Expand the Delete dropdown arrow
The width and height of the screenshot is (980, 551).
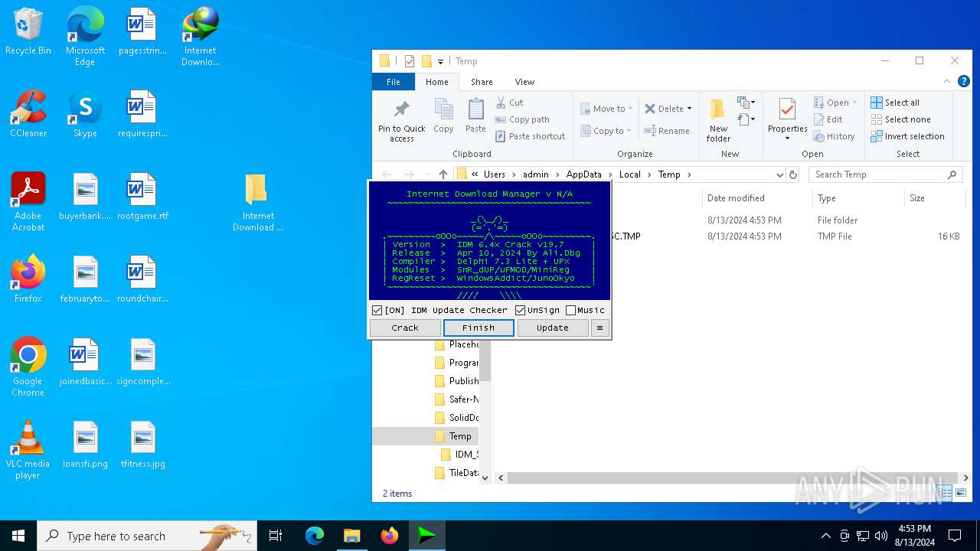point(689,109)
